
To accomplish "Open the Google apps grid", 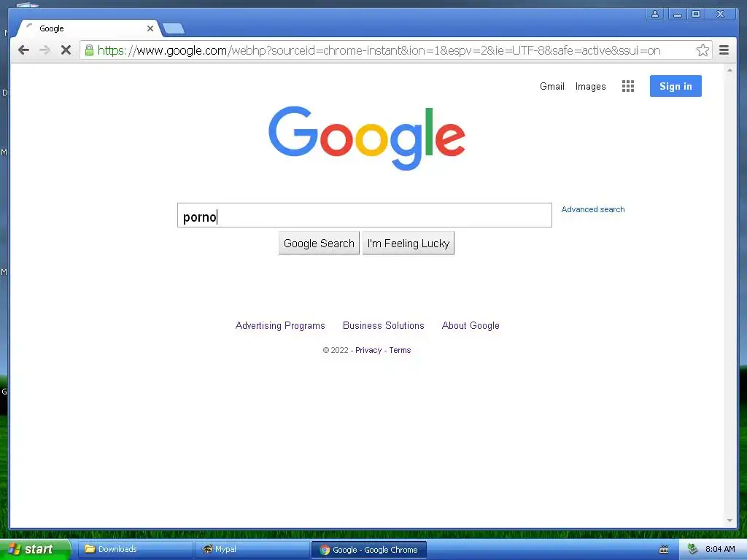I will (628, 86).
